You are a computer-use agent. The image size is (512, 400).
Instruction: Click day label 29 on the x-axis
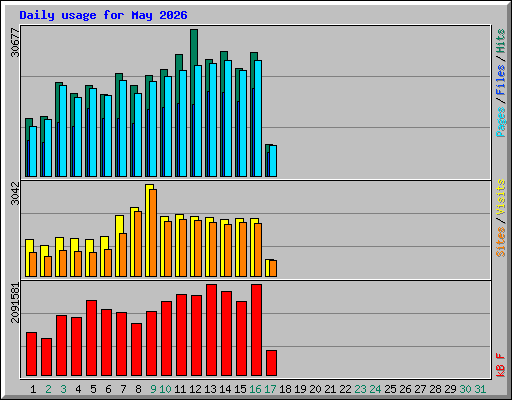click(x=450, y=389)
